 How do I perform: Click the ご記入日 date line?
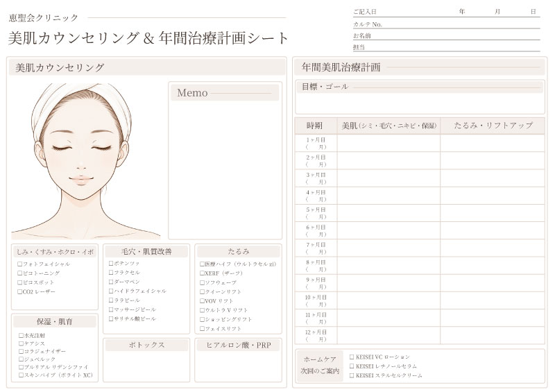click(446, 12)
